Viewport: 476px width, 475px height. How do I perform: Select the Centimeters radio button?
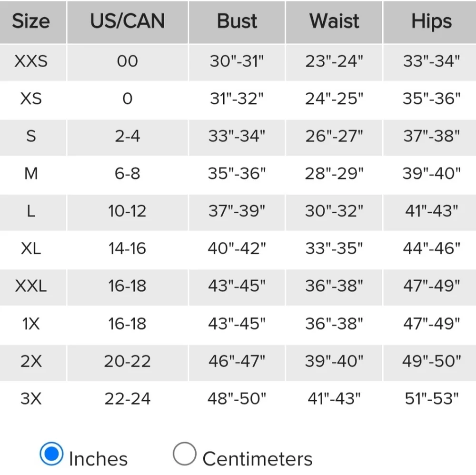click(x=184, y=454)
